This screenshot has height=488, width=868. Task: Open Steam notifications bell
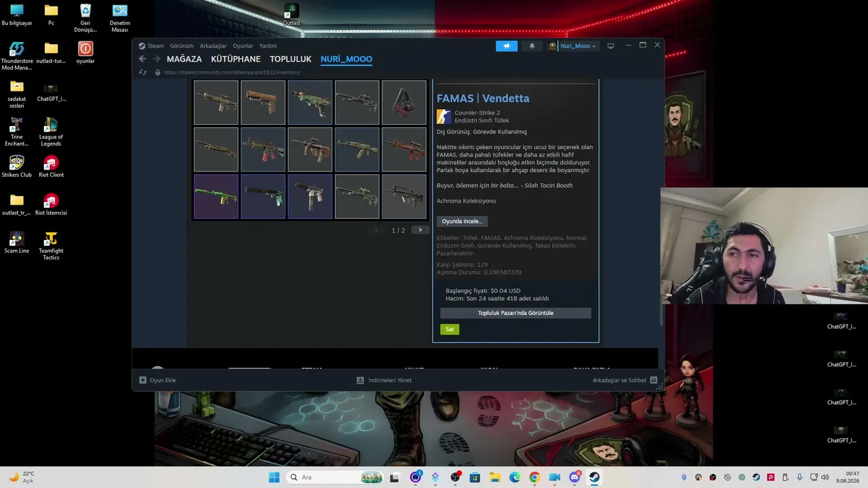(532, 46)
